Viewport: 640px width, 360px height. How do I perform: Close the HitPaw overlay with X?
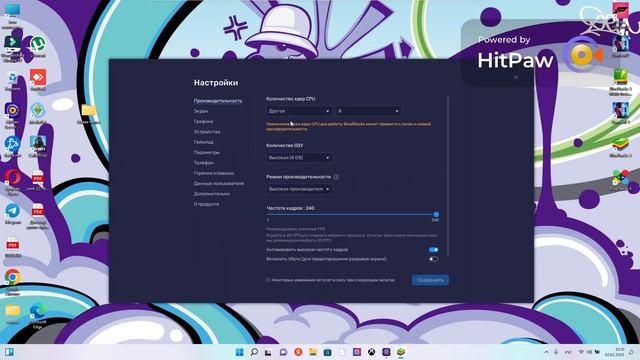pos(516,77)
